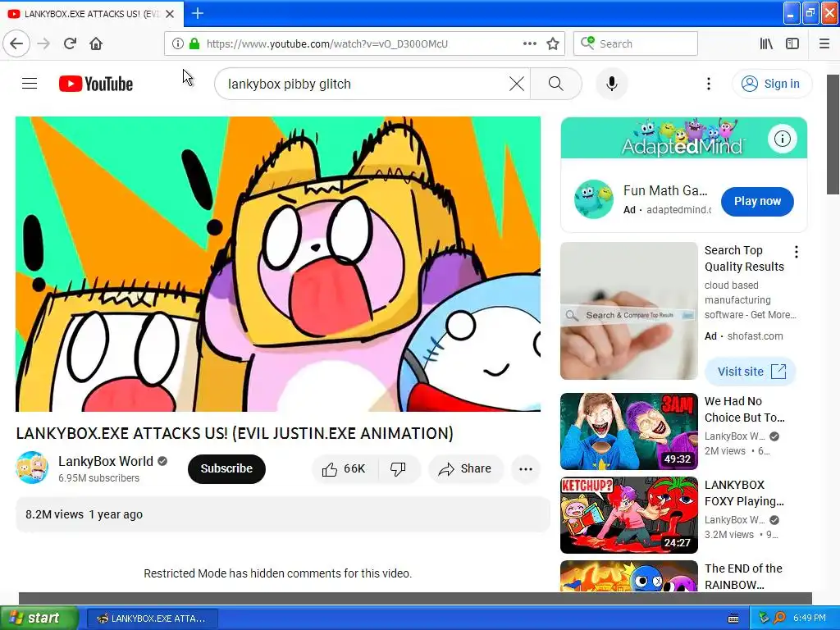Open the LankyBox World channel avatar
This screenshot has width=840, height=630.
pyautogui.click(x=32, y=468)
